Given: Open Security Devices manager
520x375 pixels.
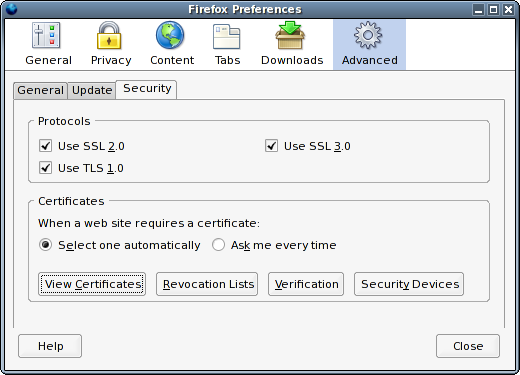Looking at the screenshot, I should [409, 284].
